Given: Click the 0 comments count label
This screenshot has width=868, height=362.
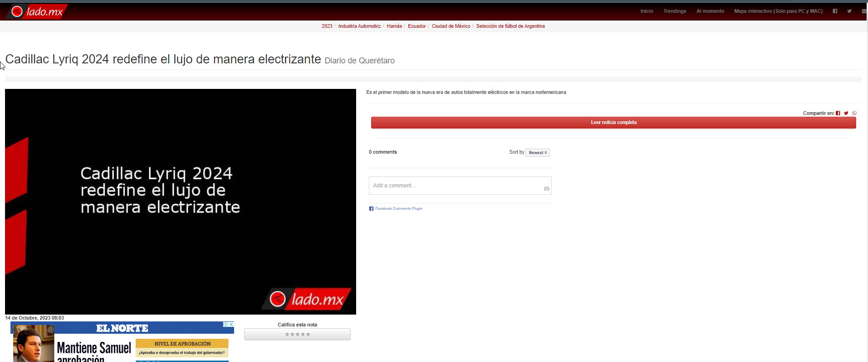Looking at the screenshot, I should coord(383,152).
